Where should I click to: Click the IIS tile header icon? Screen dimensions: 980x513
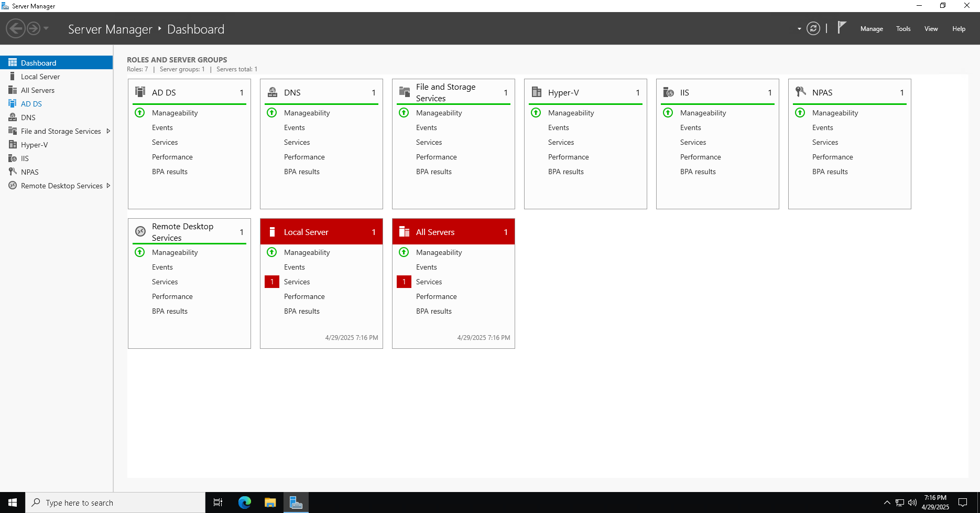pyautogui.click(x=669, y=92)
